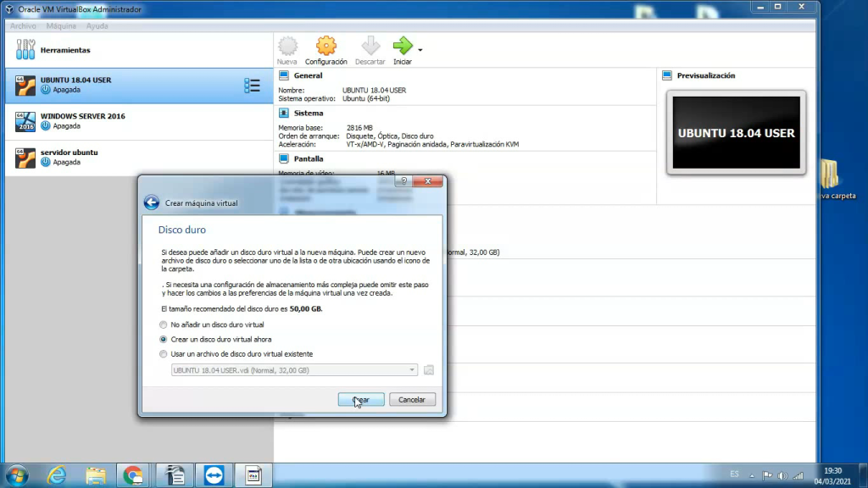This screenshot has height=488, width=868.
Task: Launch TeamViewer from the taskbar
Action: [213, 475]
